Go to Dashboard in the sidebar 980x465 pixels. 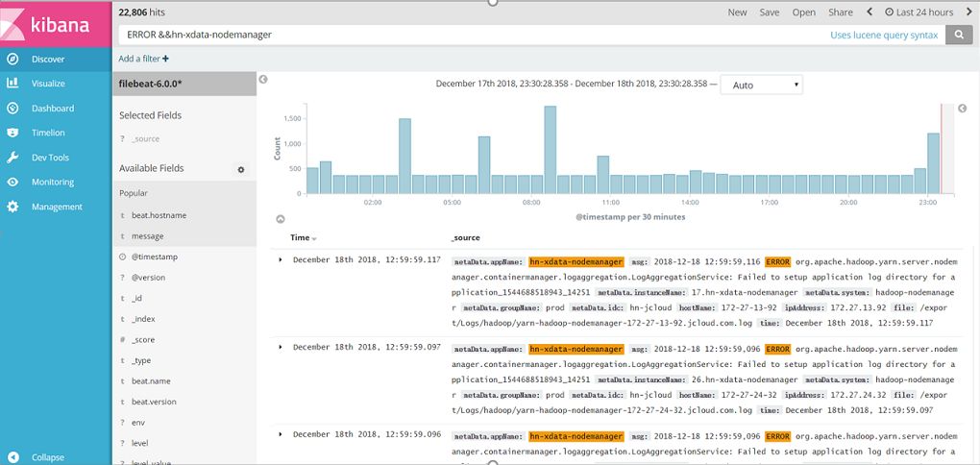pyautogui.click(x=53, y=109)
